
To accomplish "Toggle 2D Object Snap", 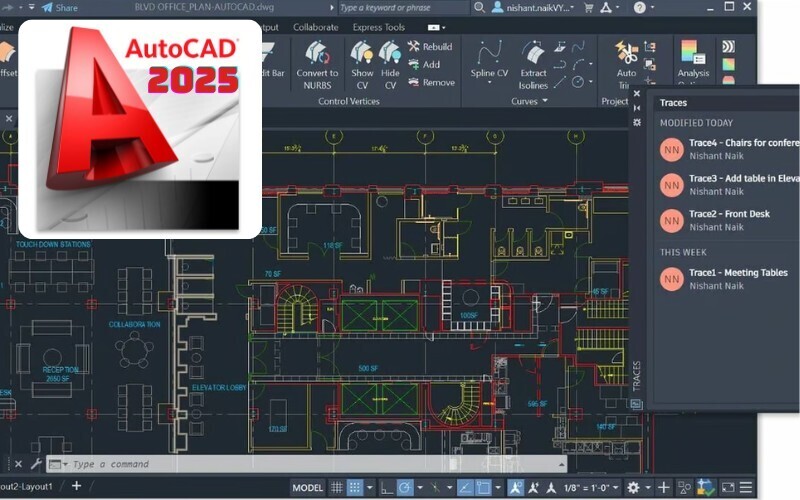I will click(x=483, y=487).
